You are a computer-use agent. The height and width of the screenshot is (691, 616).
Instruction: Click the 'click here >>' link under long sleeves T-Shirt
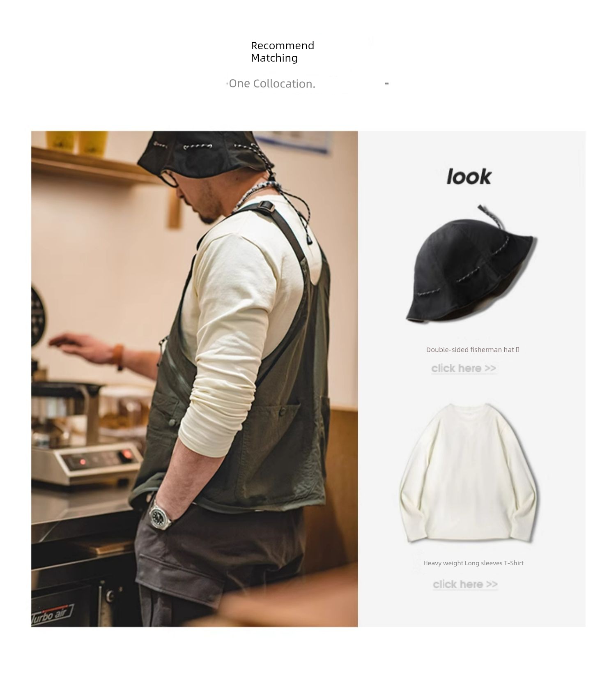pyautogui.click(x=465, y=584)
